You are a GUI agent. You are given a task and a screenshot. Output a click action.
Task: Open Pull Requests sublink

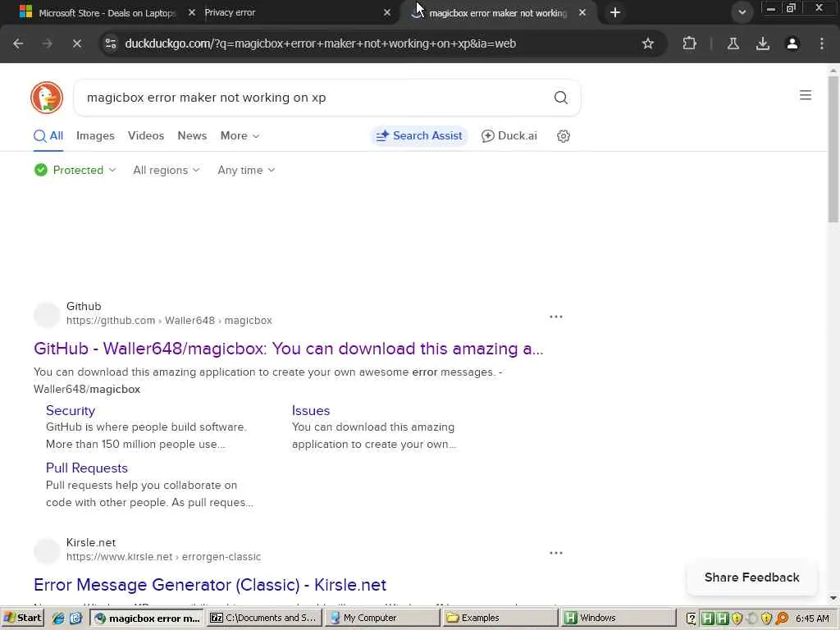87,468
